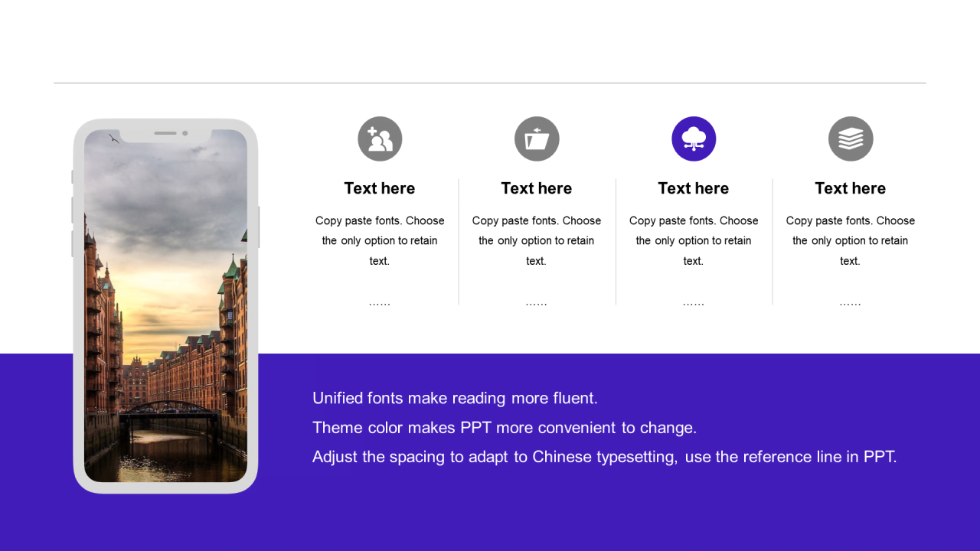Select the purple cloud network icon
The image size is (980, 551).
point(694,139)
